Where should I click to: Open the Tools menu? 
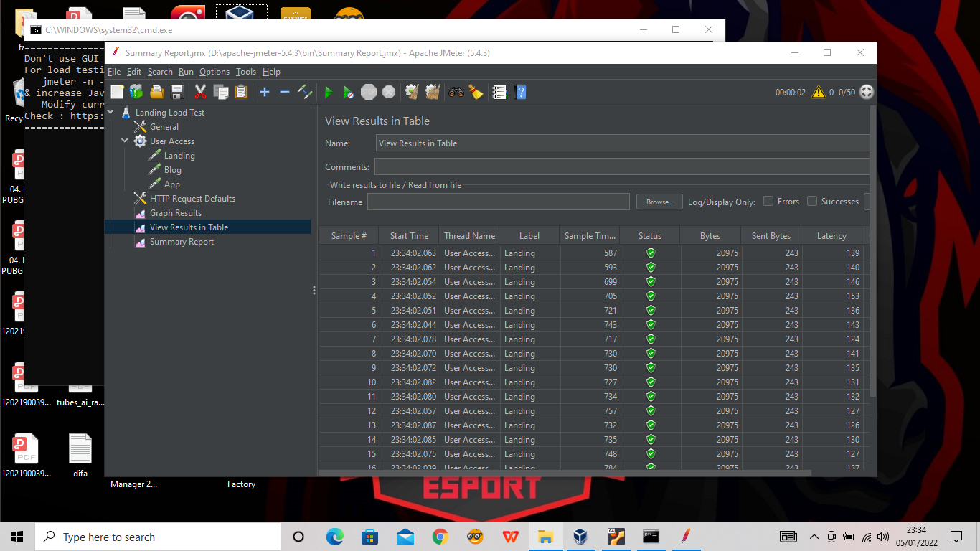pos(246,72)
